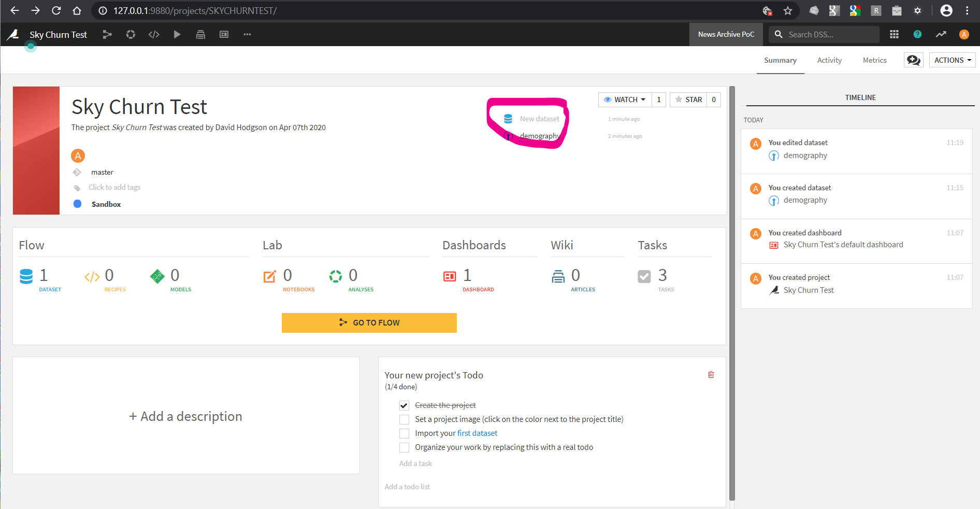Expand the WATCH dropdown
This screenshot has height=509, width=980.
(x=625, y=100)
